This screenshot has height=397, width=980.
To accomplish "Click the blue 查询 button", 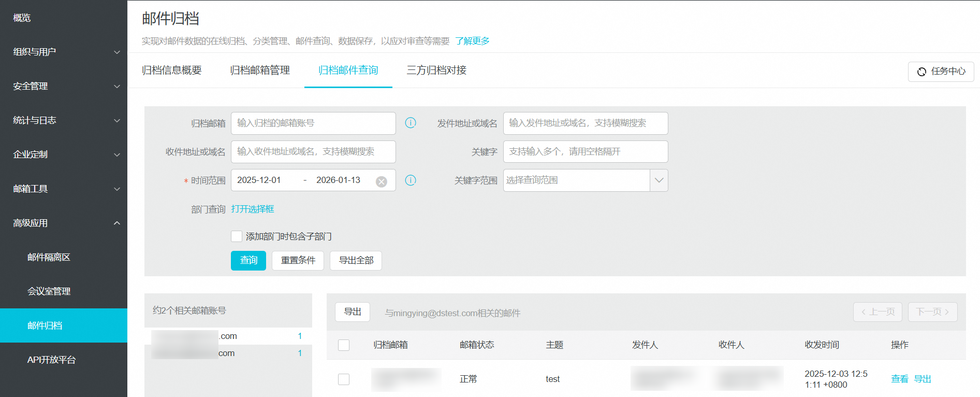I will (248, 261).
